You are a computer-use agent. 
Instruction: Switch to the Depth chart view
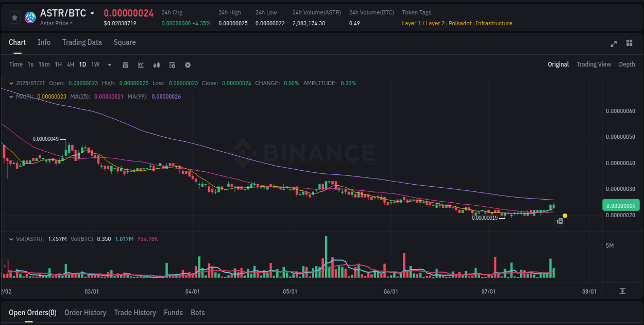(x=627, y=64)
